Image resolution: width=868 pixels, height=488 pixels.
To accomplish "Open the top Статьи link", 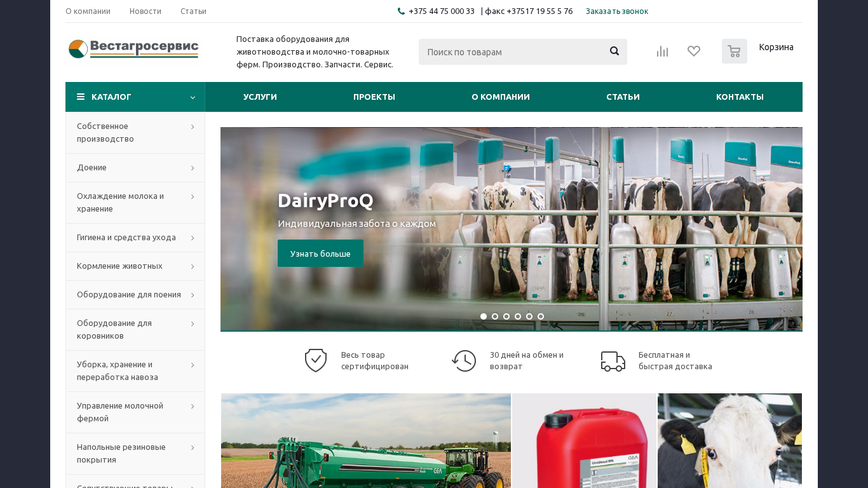I will click(x=193, y=11).
